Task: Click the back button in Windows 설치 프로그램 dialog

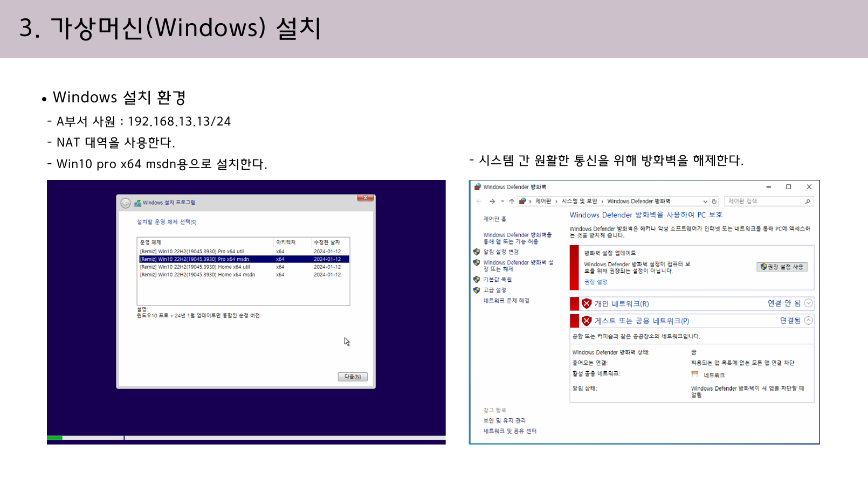Action: [x=126, y=203]
